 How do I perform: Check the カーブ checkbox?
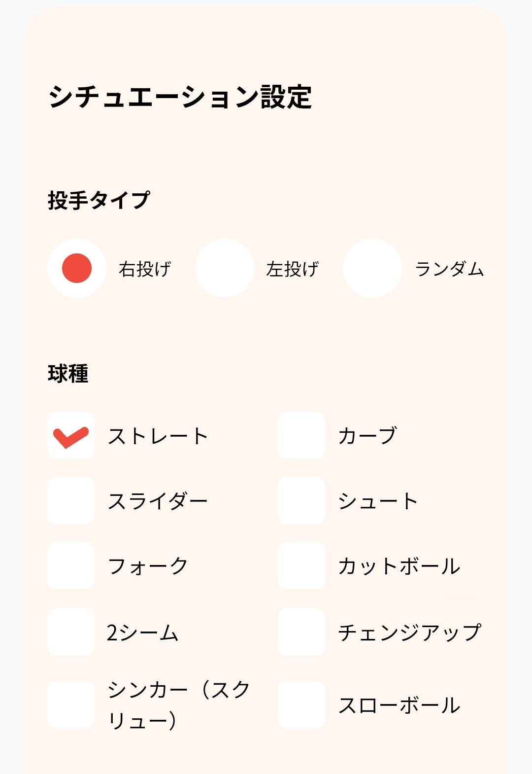click(x=301, y=435)
